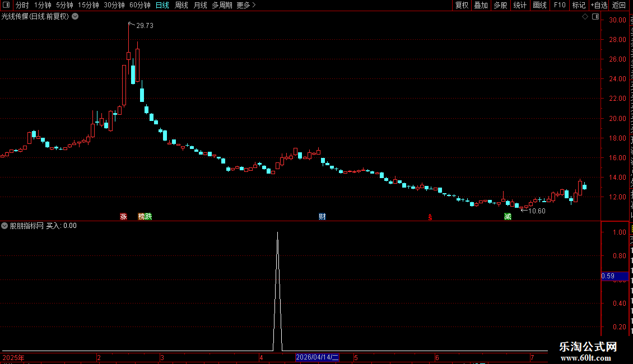Switch to 周线 weekly chart
Viewport: 633px width, 364px height.
point(181,5)
